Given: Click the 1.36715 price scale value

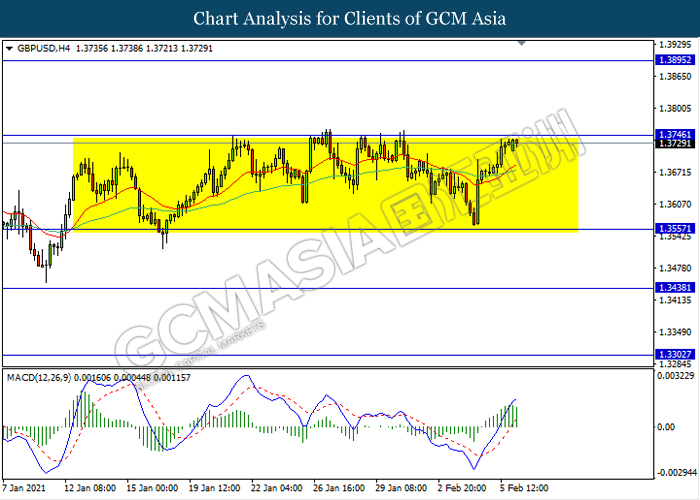Looking at the screenshot, I should coord(675,172).
